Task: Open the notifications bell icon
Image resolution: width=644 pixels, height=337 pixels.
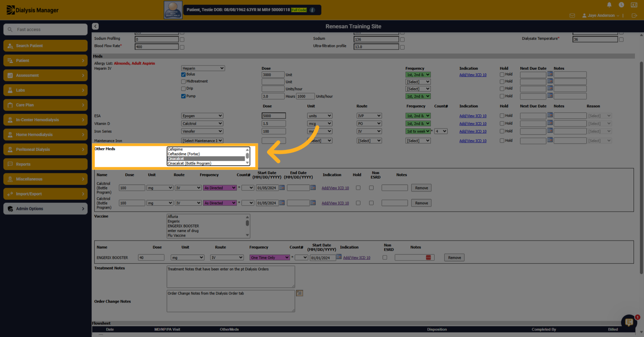Action: point(609,5)
